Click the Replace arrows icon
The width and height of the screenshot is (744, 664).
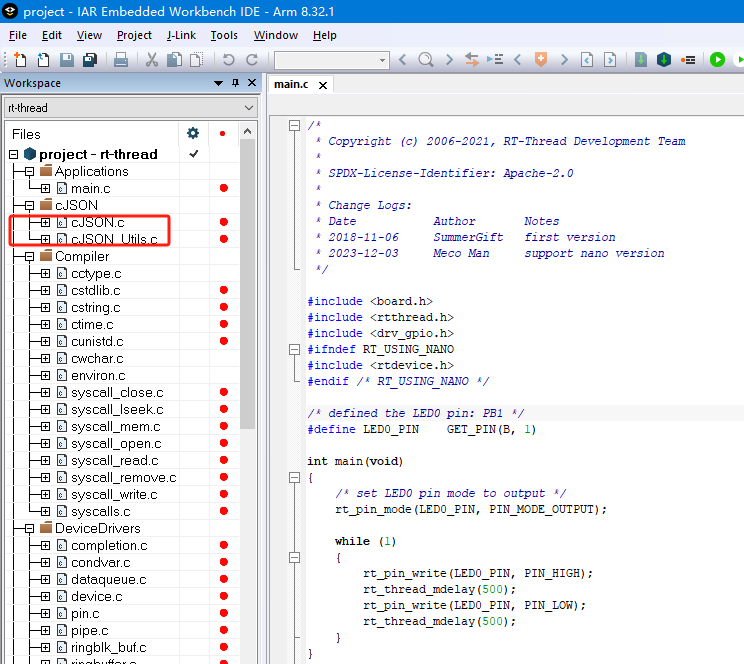472,60
